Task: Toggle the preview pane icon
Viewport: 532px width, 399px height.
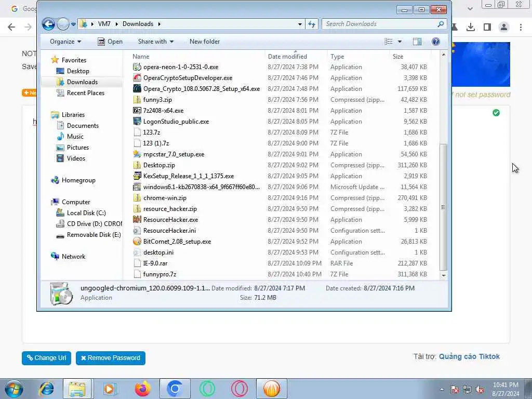Action: click(417, 42)
